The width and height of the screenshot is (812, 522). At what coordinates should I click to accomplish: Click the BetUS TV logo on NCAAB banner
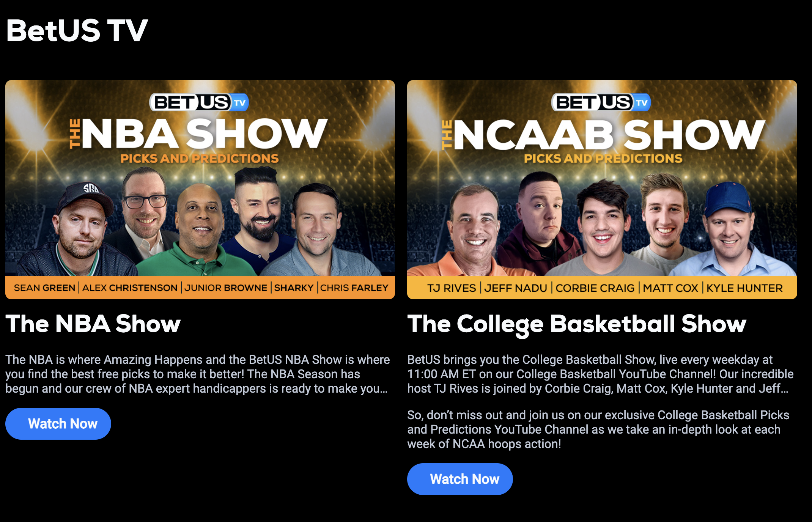click(601, 102)
